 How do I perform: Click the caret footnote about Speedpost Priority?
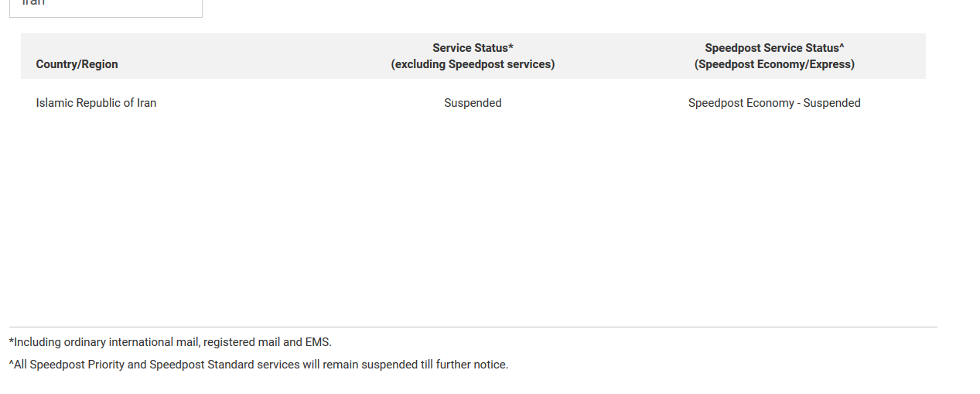(x=258, y=365)
